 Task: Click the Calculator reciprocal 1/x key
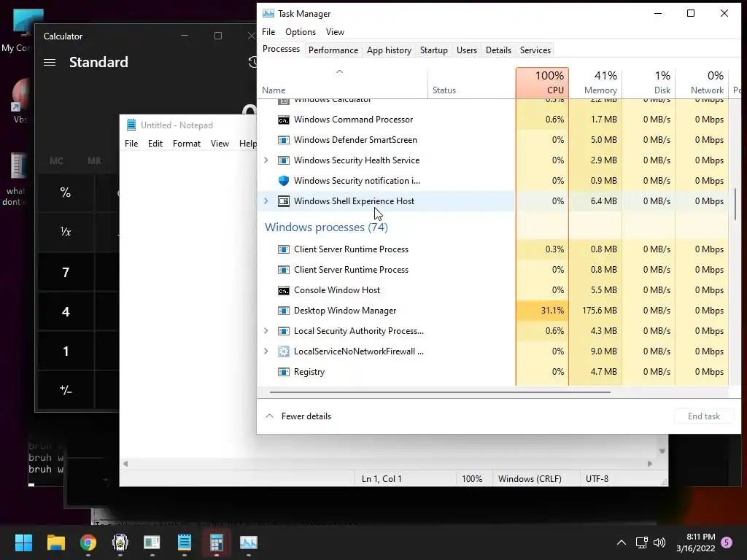[66, 232]
